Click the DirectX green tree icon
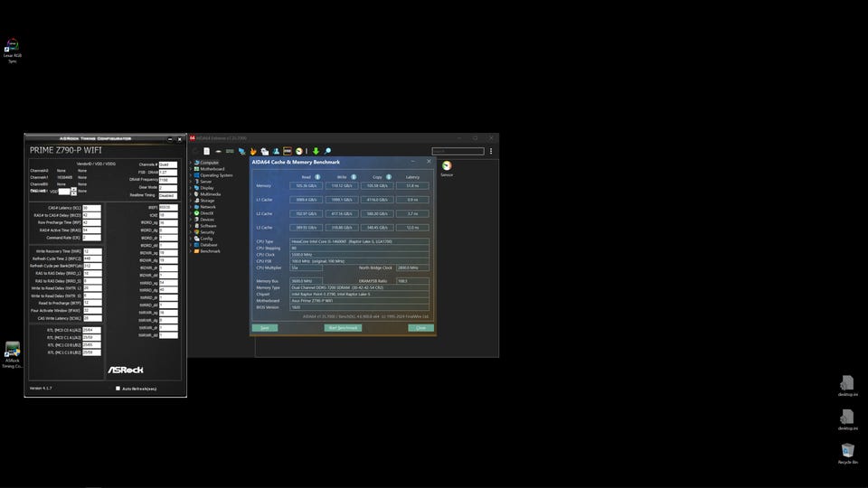868x488 pixels. (x=196, y=213)
